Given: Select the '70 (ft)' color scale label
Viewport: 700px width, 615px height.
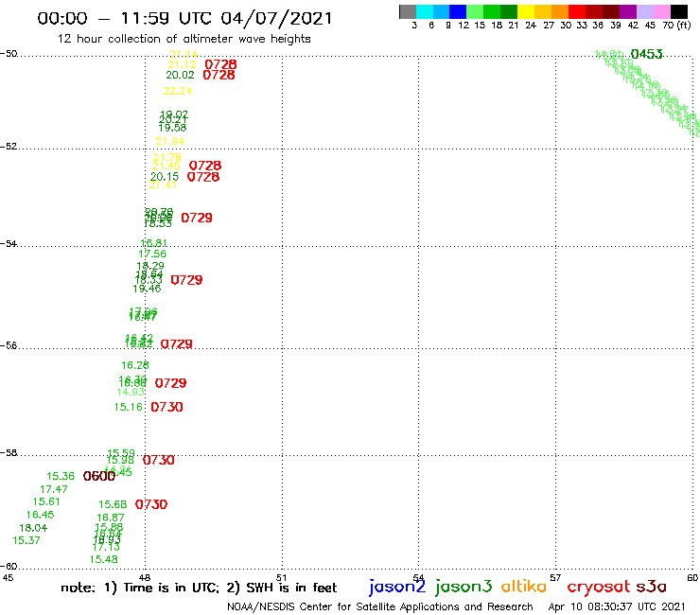Looking at the screenshot, I should tap(676, 26).
